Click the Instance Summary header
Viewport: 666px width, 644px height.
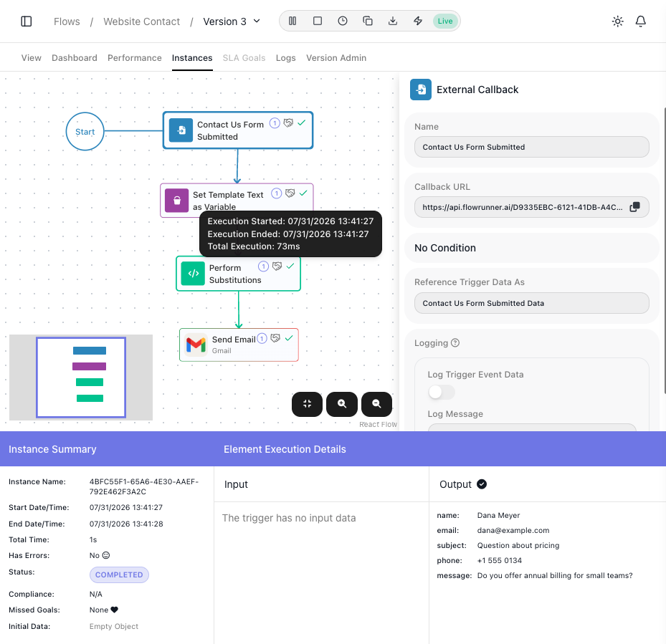52,448
